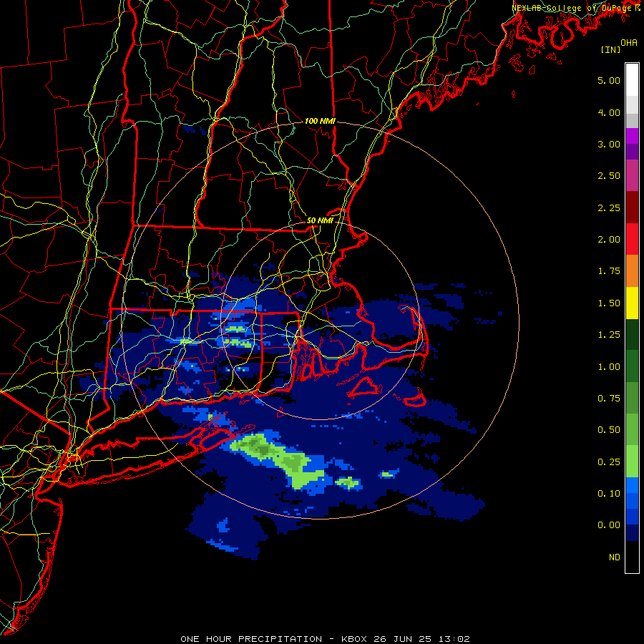
Task: Click the 1.25 legend value
Action: tap(609, 335)
